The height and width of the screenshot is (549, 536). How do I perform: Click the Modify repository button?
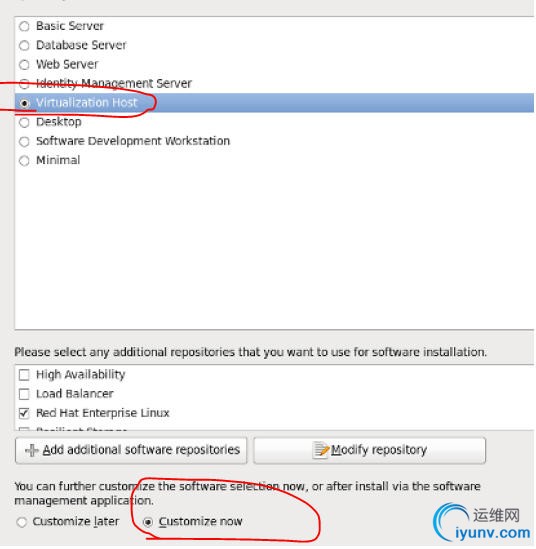coord(369,451)
